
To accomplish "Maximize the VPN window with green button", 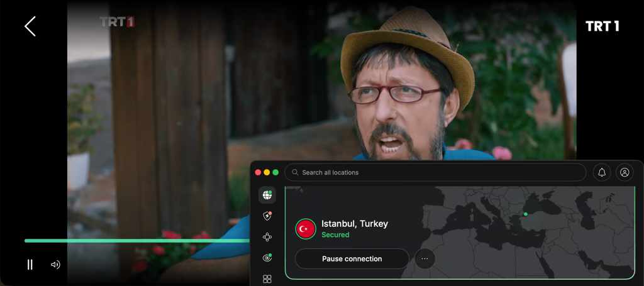I will [275, 172].
